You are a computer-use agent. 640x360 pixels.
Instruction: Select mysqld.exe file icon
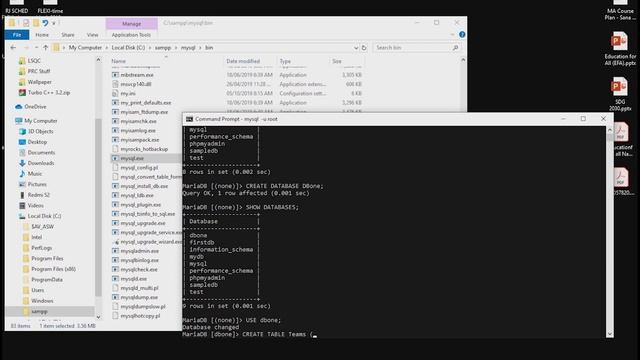pyautogui.click(x=115, y=279)
